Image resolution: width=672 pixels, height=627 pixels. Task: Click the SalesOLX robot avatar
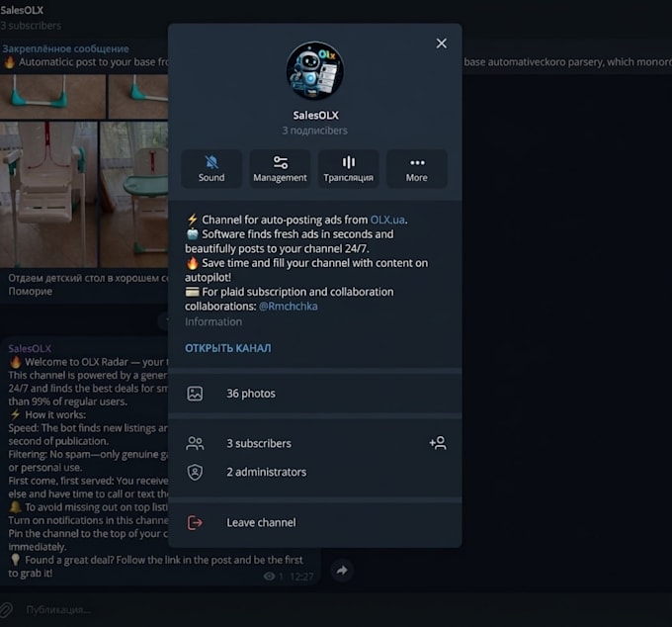(315, 71)
